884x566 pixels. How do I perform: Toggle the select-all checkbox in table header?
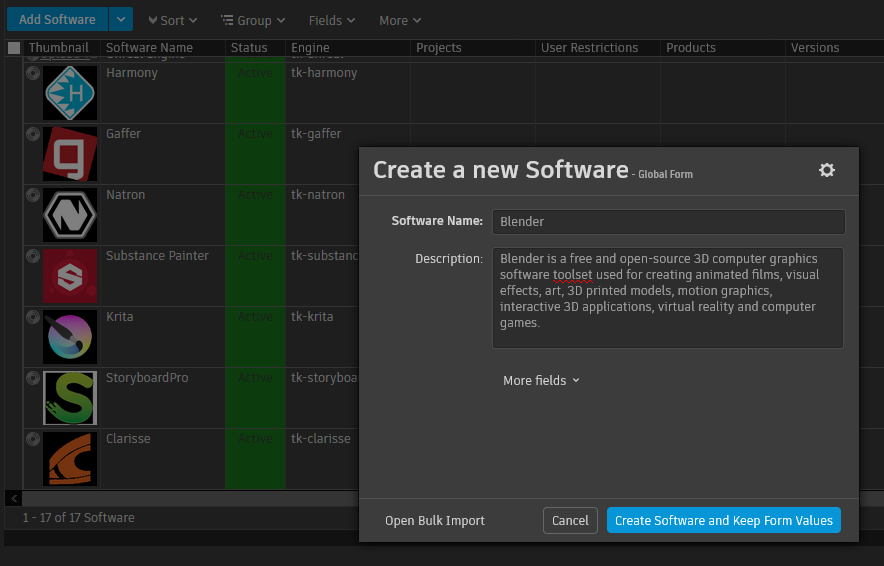click(x=14, y=48)
